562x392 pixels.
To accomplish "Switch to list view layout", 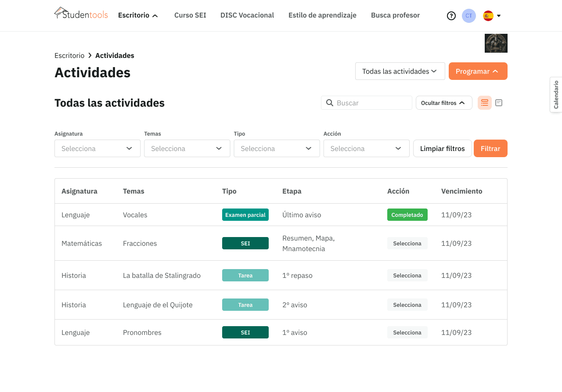I will [484, 103].
